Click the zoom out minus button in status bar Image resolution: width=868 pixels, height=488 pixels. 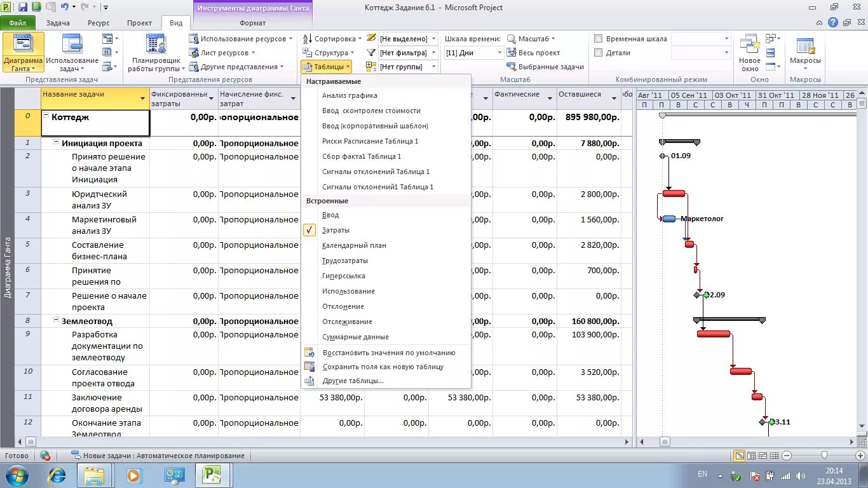787,456
